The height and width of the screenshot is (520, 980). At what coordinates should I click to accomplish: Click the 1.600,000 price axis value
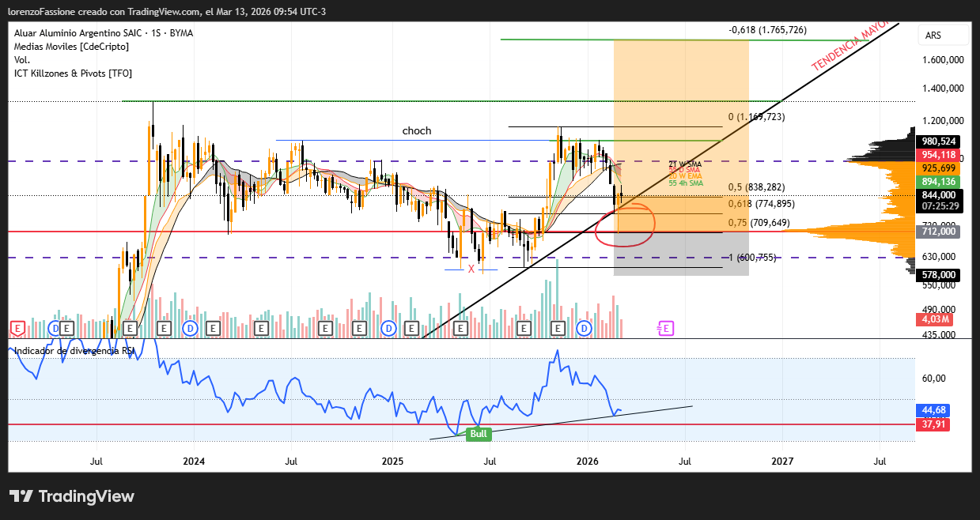tap(942, 59)
